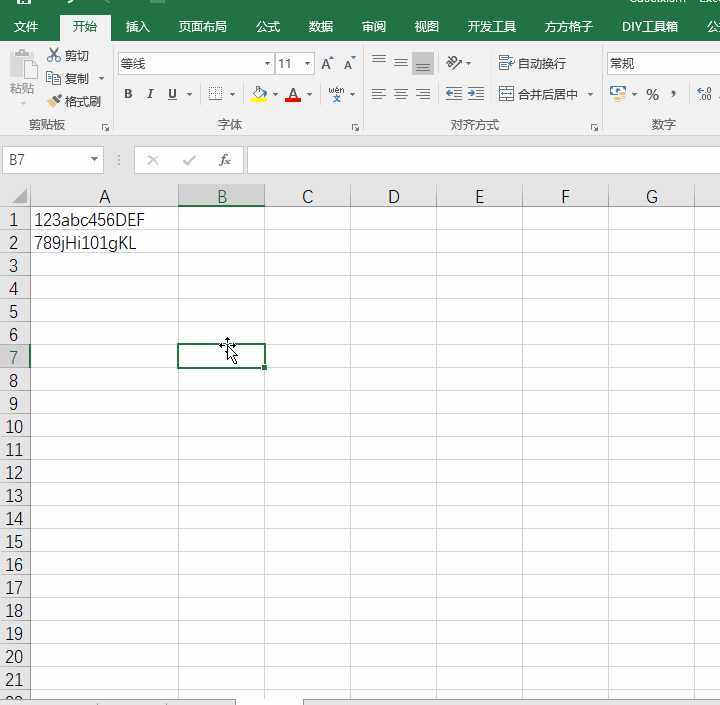This screenshot has height=705, width=720.
Task: Apply percent style with the % icon
Action: point(652,94)
